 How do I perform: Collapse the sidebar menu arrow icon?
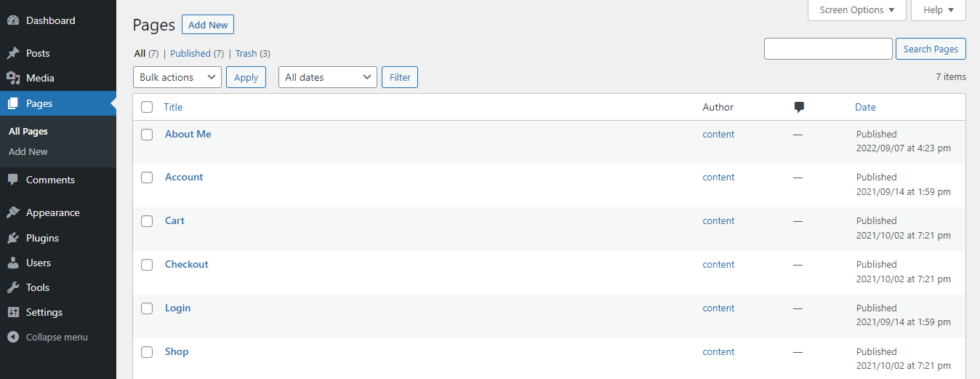click(x=13, y=337)
